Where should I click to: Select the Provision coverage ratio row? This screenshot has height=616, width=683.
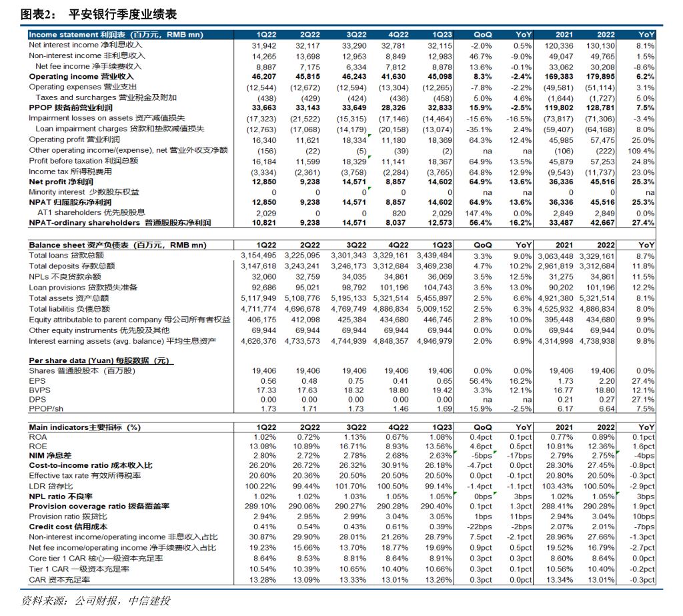click(x=100, y=506)
